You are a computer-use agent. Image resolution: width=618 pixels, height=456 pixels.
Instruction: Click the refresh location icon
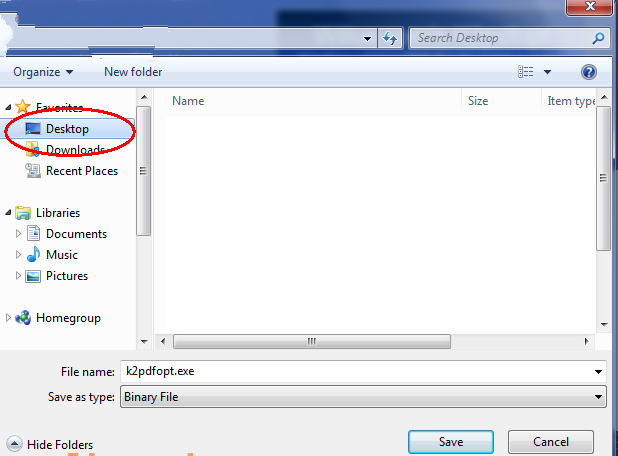[390, 38]
